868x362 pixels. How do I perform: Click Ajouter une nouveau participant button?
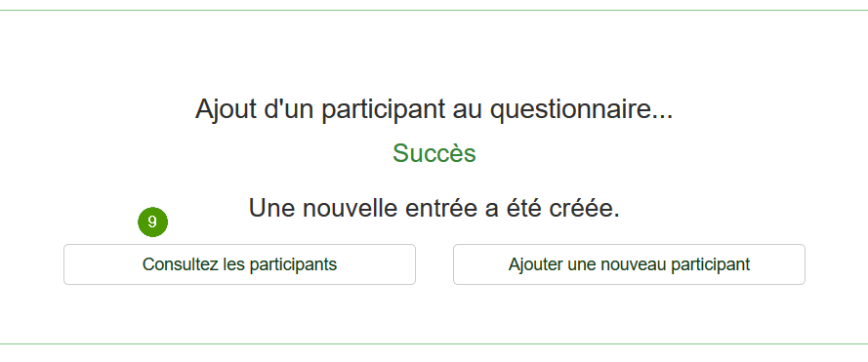click(629, 264)
